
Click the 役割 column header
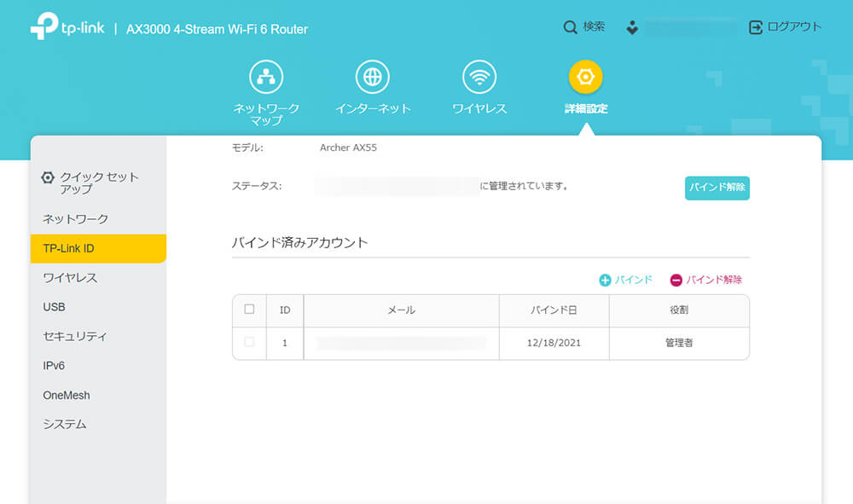679,310
